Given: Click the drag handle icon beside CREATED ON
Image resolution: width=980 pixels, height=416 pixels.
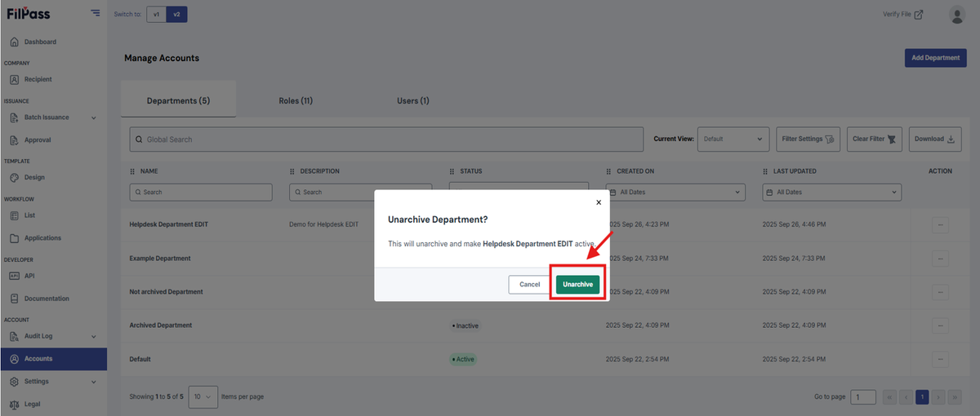Looking at the screenshot, I should pyautogui.click(x=608, y=171).
